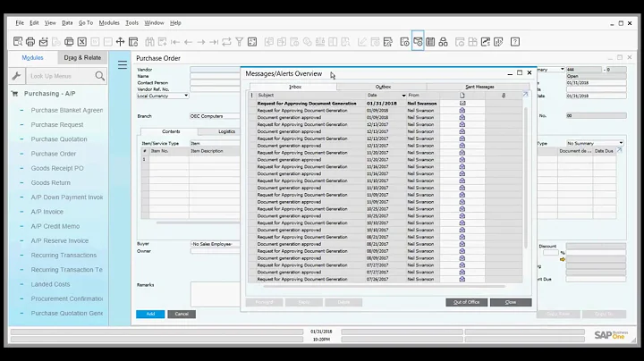The image size is (644, 361).
Task: Click the orange link arrow near Discount
Action: [563, 259]
